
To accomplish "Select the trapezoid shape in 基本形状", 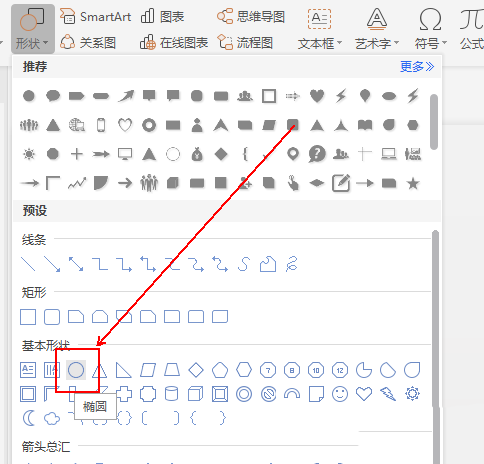I will pyautogui.click(x=172, y=370).
